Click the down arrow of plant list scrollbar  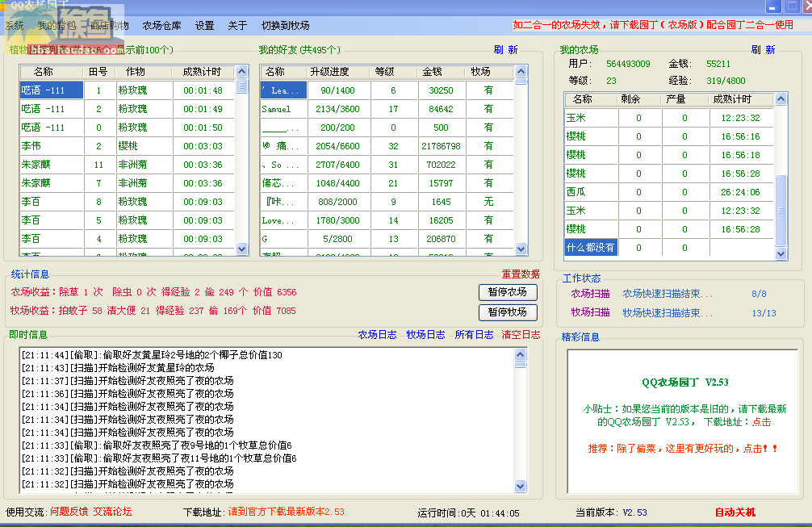(x=242, y=249)
